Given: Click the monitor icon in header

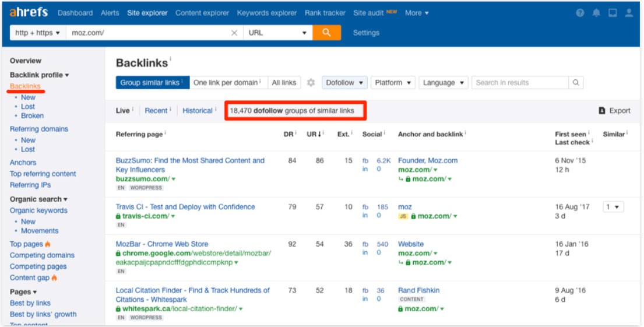Looking at the screenshot, I should click(x=613, y=13).
